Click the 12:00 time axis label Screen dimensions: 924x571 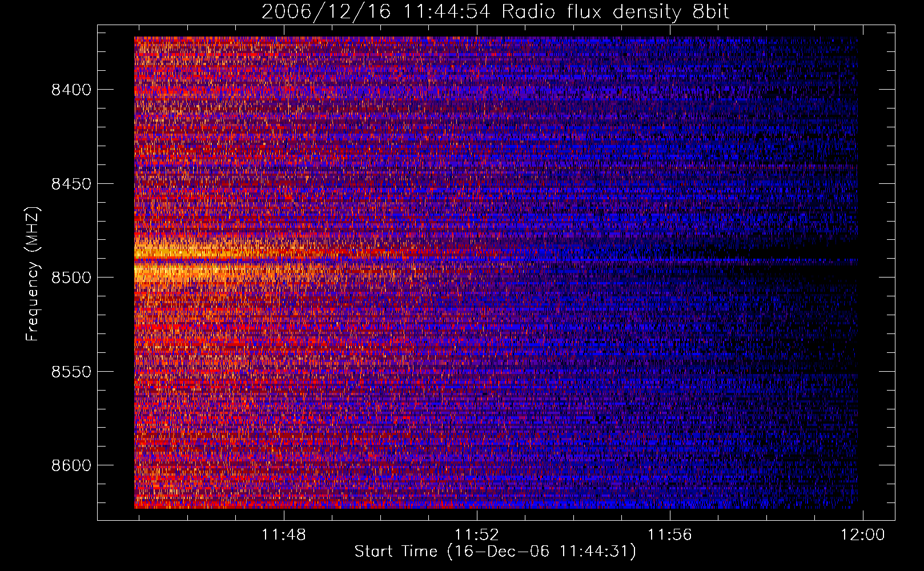click(862, 535)
